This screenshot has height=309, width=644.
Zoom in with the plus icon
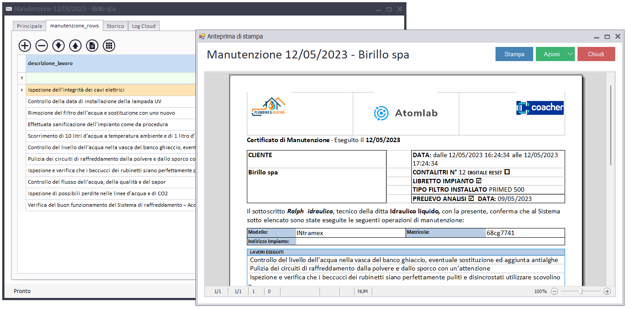click(607, 291)
